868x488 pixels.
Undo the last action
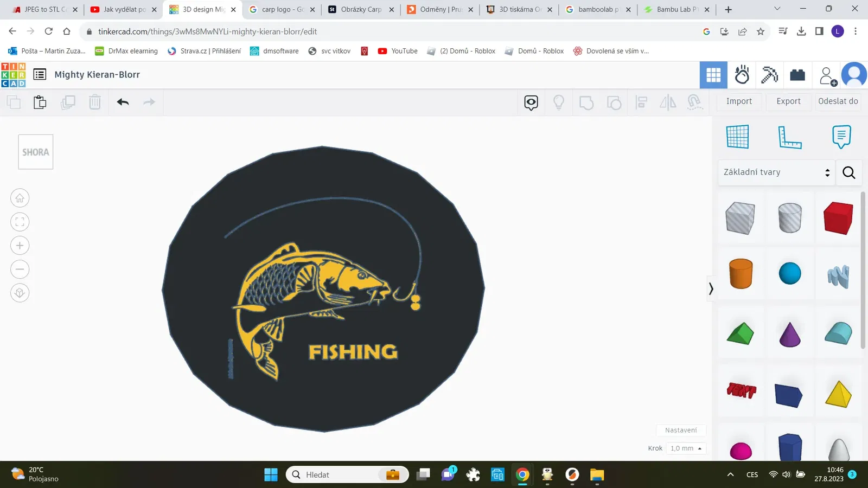point(123,102)
